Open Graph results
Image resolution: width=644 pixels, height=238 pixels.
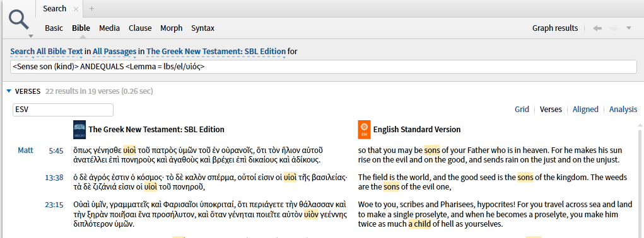click(555, 28)
